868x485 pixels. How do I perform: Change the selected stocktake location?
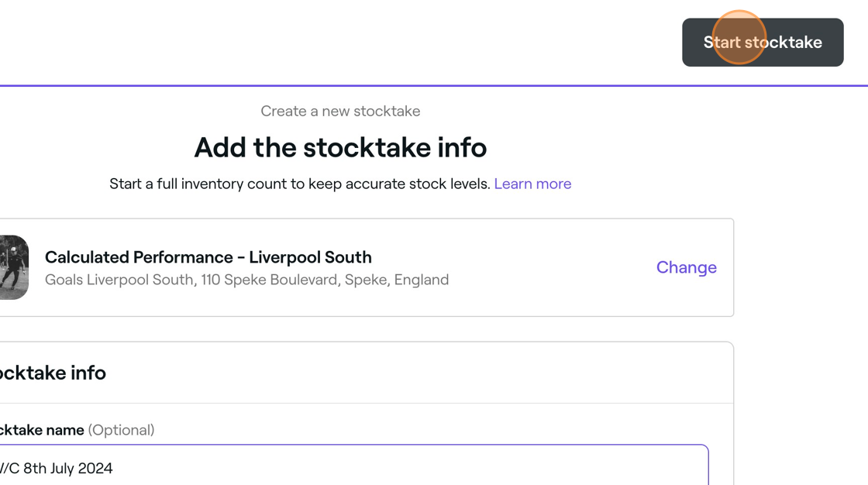tap(687, 267)
